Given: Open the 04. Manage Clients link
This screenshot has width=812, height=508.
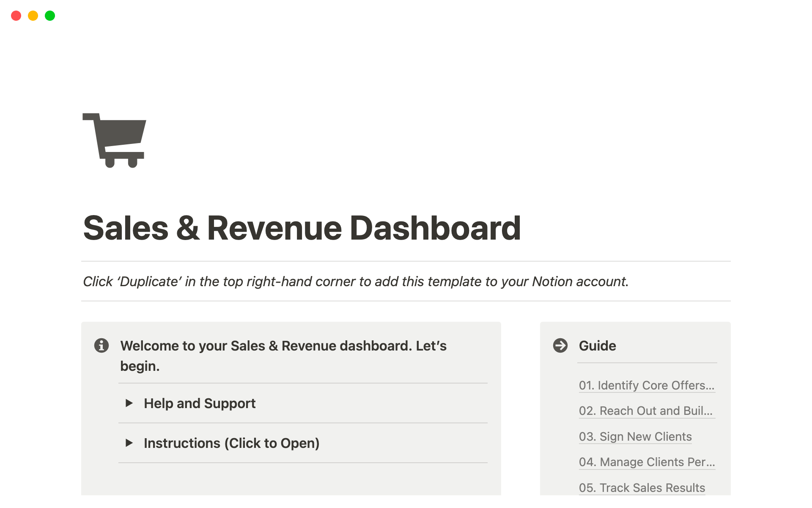Looking at the screenshot, I should click(647, 462).
